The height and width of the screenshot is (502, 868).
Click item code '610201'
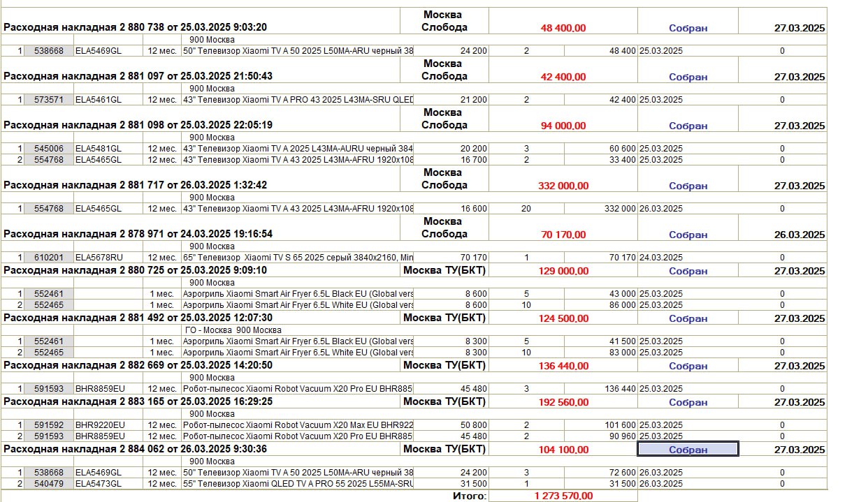pyautogui.click(x=49, y=258)
